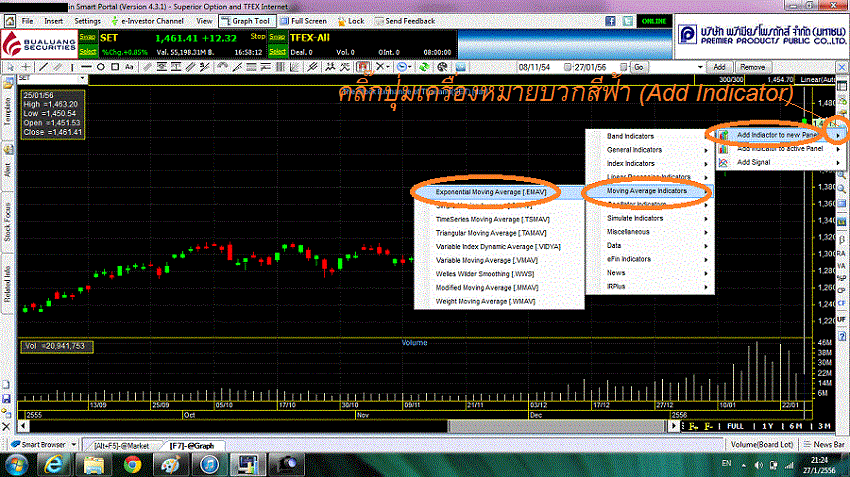Image resolution: width=850 pixels, height=477 pixels.
Task: Close the graph toolbar with blue X
Action: tap(842, 67)
